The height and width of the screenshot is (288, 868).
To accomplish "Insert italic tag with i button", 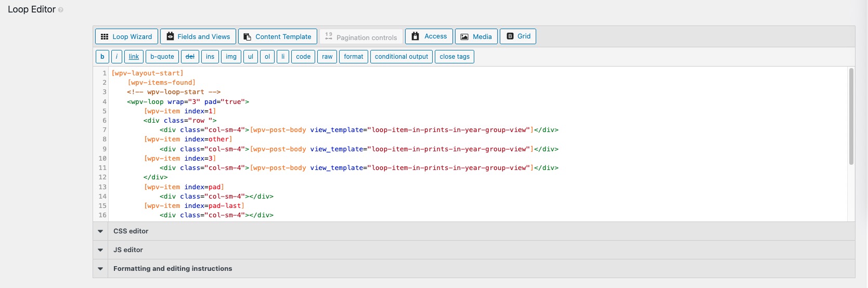I will [117, 57].
